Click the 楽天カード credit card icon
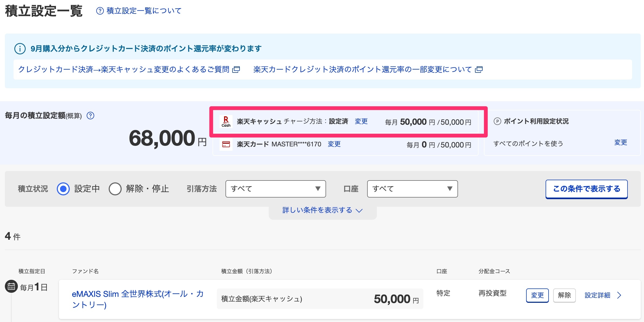Screen dimensions: 644x322 pyautogui.click(x=226, y=144)
